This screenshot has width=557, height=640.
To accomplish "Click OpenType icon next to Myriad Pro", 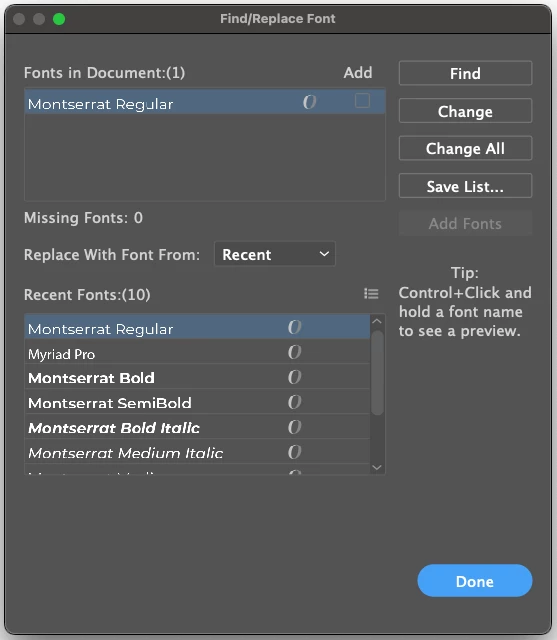I will point(294,352).
